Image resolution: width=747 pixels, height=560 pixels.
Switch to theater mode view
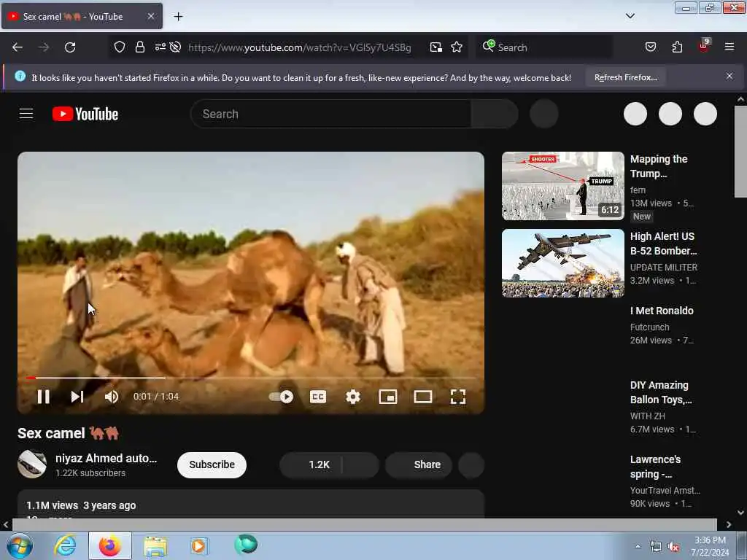coord(423,397)
